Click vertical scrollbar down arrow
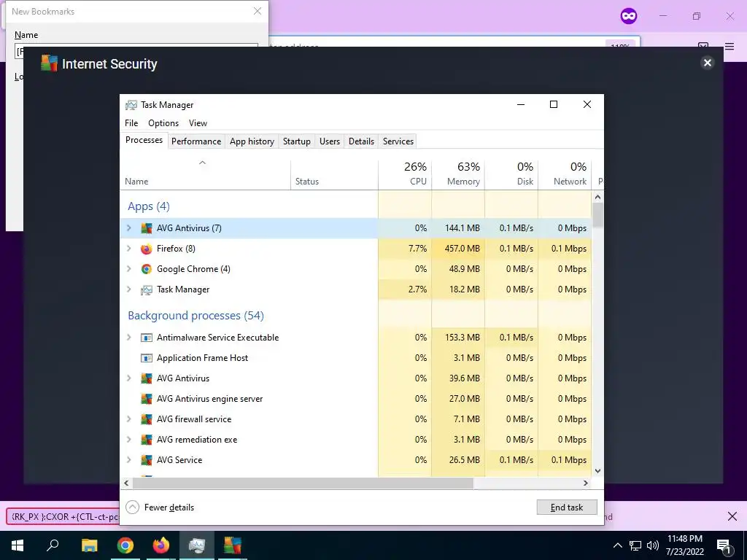The height and width of the screenshot is (560, 747). [598, 471]
